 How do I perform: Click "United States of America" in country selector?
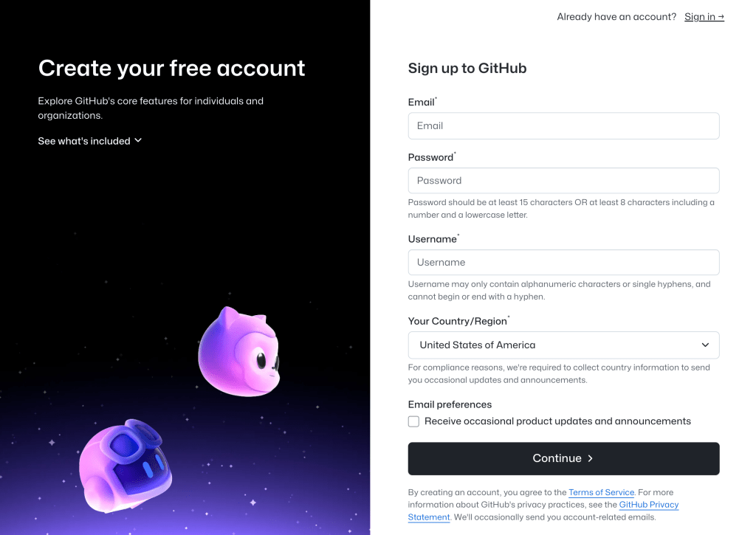(477, 345)
